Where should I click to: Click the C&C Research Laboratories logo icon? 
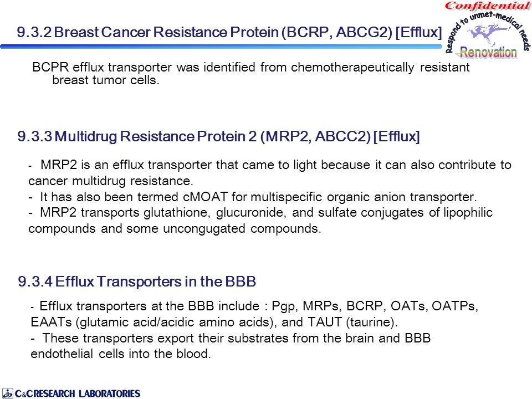(7, 393)
